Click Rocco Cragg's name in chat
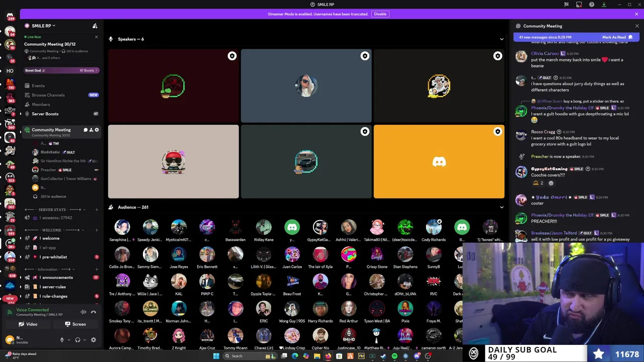Viewport: 644px width, 362px height. [543, 132]
